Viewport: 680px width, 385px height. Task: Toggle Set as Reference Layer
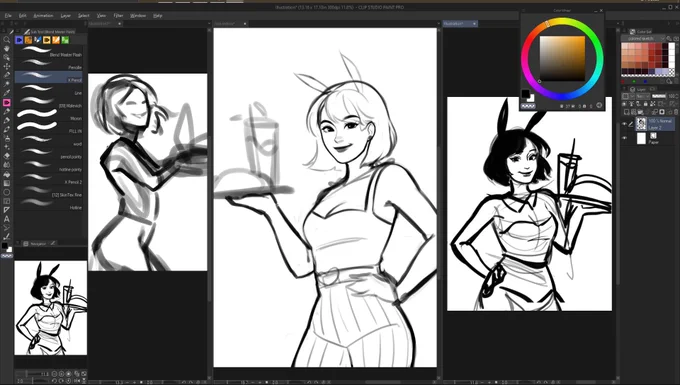(x=631, y=104)
